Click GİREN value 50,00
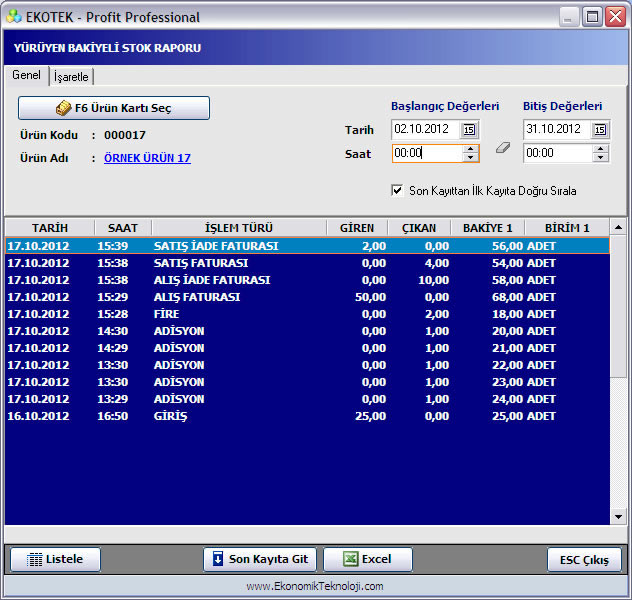The width and height of the screenshot is (632, 600). [370, 297]
